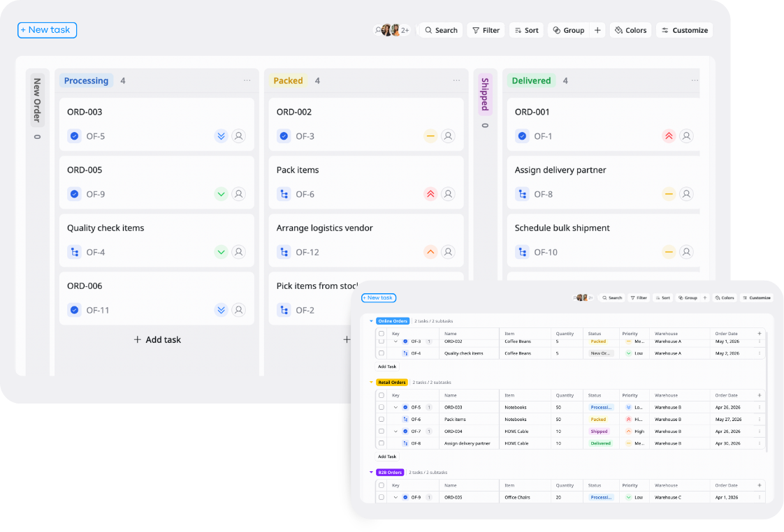This screenshot has width=784, height=532.
Task: Click the Delivered status tag in OF-8 row
Action: point(600,443)
